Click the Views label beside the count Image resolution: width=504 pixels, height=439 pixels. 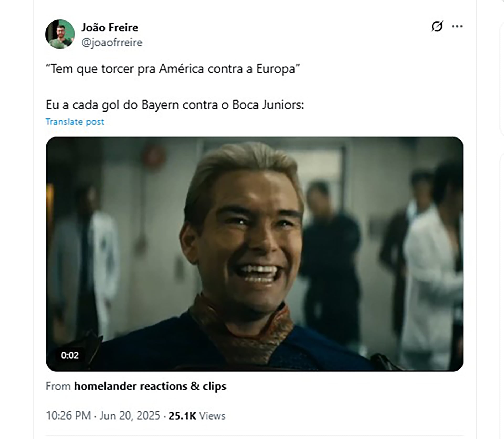tap(212, 416)
